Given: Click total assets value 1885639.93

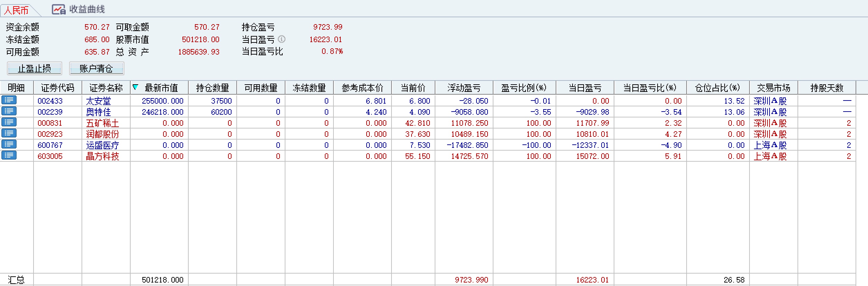Looking at the screenshot, I should [199, 52].
